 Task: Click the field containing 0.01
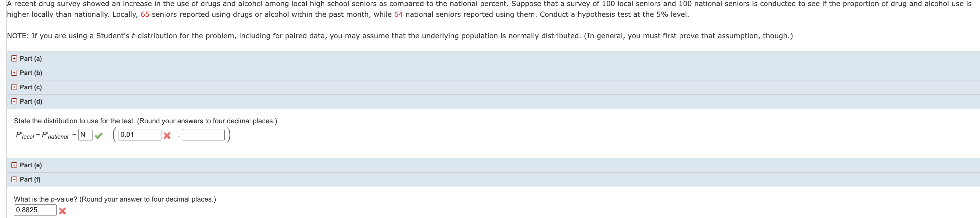tap(139, 134)
